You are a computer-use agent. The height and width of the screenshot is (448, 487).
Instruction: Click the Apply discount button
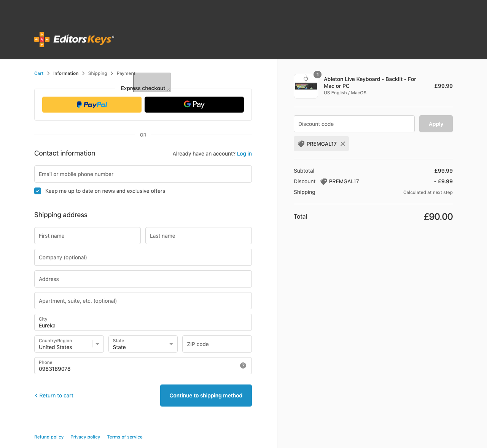click(436, 124)
